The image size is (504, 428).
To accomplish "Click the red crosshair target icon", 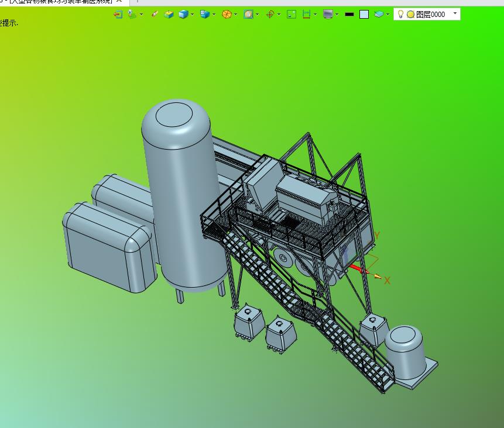I will coord(270,15).
